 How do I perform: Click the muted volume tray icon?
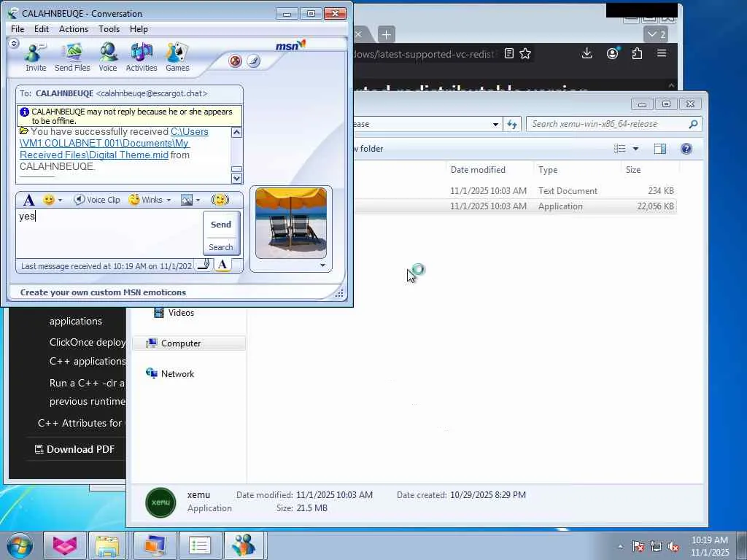[673, 546]
